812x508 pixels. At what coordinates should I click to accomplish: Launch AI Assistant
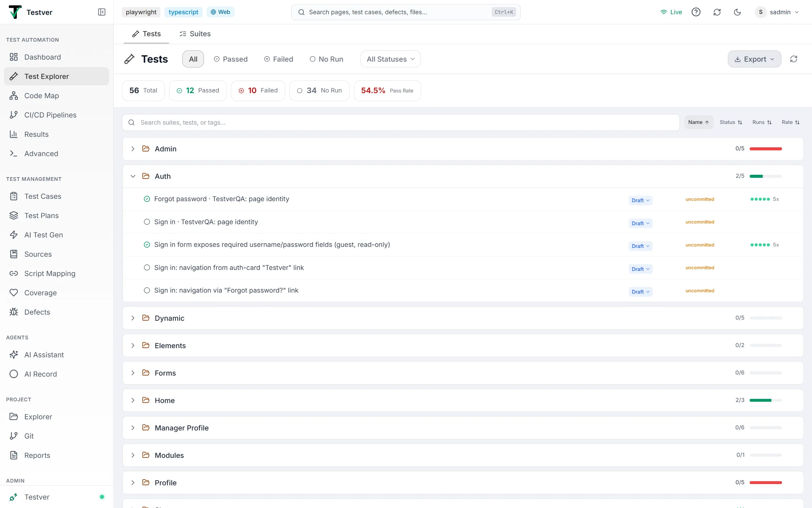(x=57, y=355)
